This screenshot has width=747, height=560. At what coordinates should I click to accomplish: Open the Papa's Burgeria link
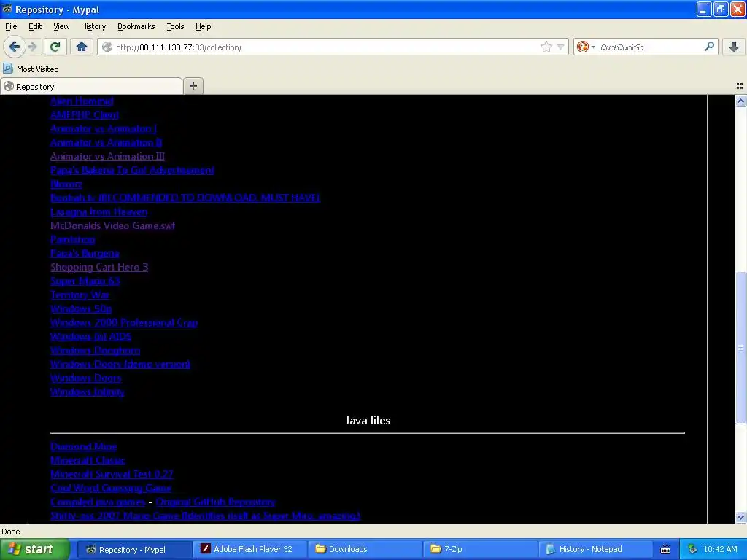click(x=85, y=253)
